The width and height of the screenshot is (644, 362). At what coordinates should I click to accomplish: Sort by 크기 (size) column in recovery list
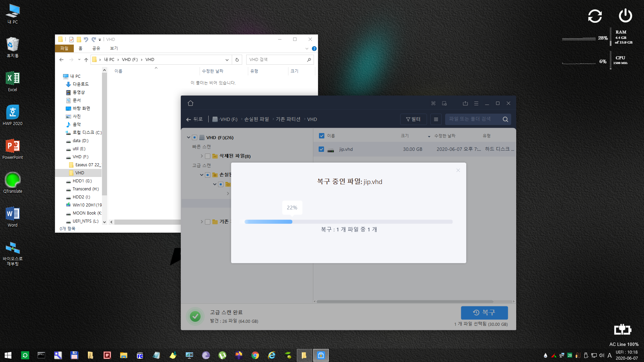405,136
